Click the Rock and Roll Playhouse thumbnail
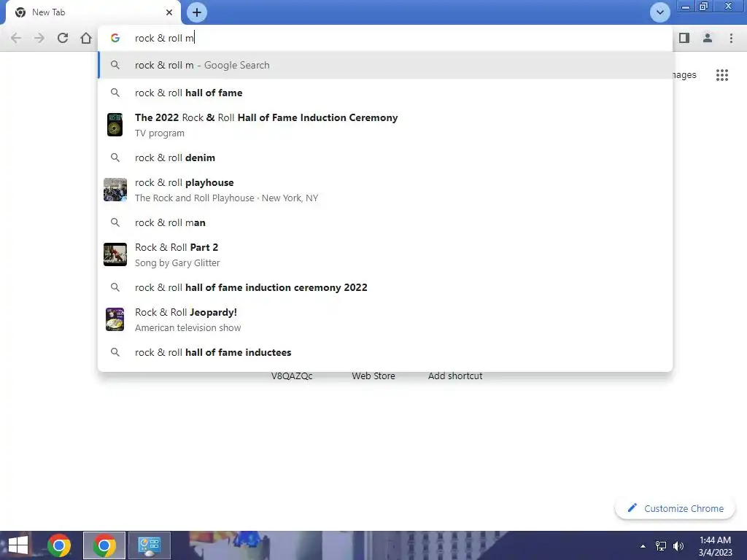Screen dimensions: 747x560 tap(115, 190)
